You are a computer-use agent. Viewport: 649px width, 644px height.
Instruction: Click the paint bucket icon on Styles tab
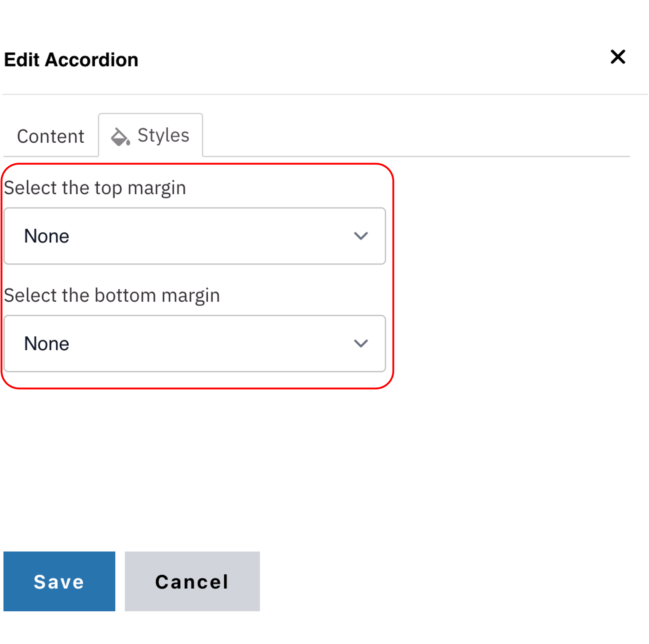pos(120,137)
